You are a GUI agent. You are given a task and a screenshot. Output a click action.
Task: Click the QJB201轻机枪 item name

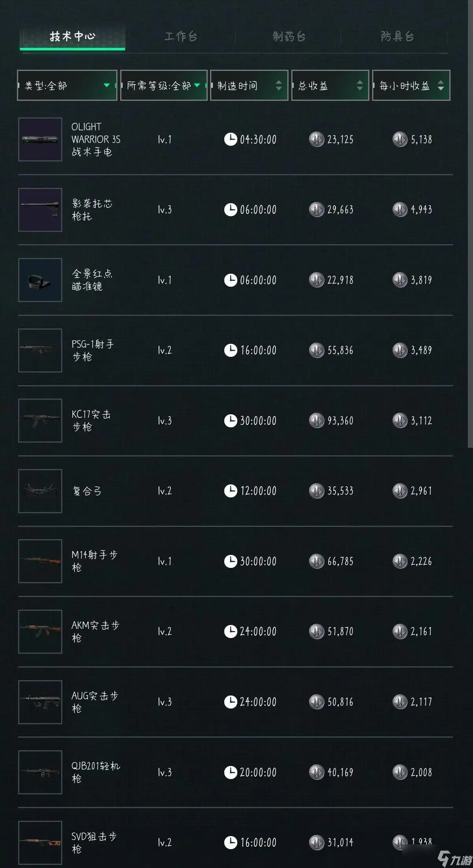95,772
